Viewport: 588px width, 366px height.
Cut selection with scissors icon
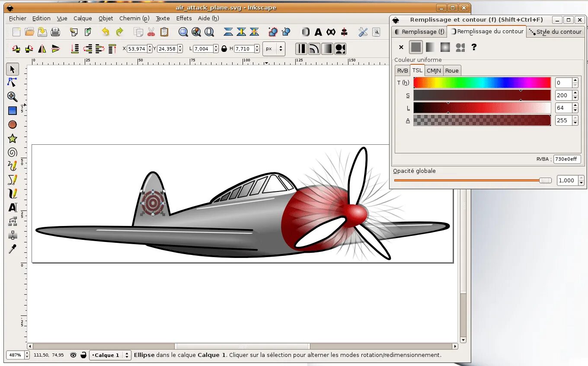coord(151,32)
